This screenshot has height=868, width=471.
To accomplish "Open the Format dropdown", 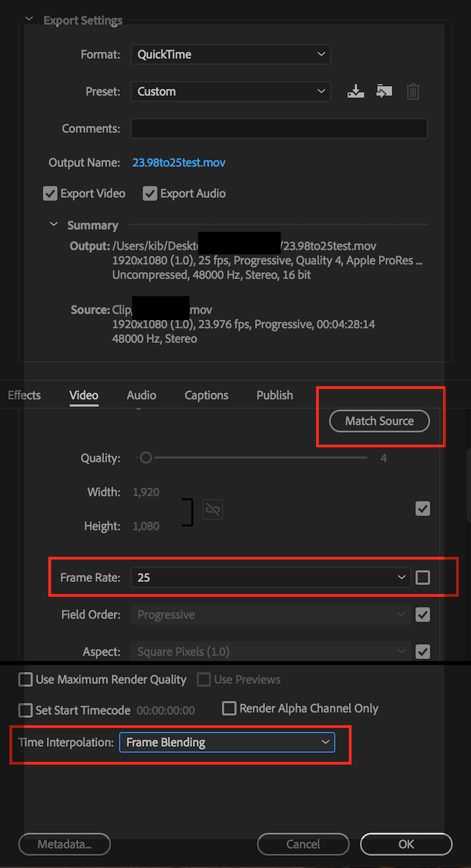I will [231, 54].
